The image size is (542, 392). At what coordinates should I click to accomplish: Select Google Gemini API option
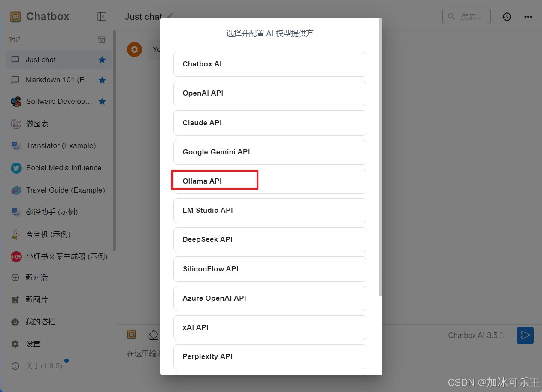[269, 152]
